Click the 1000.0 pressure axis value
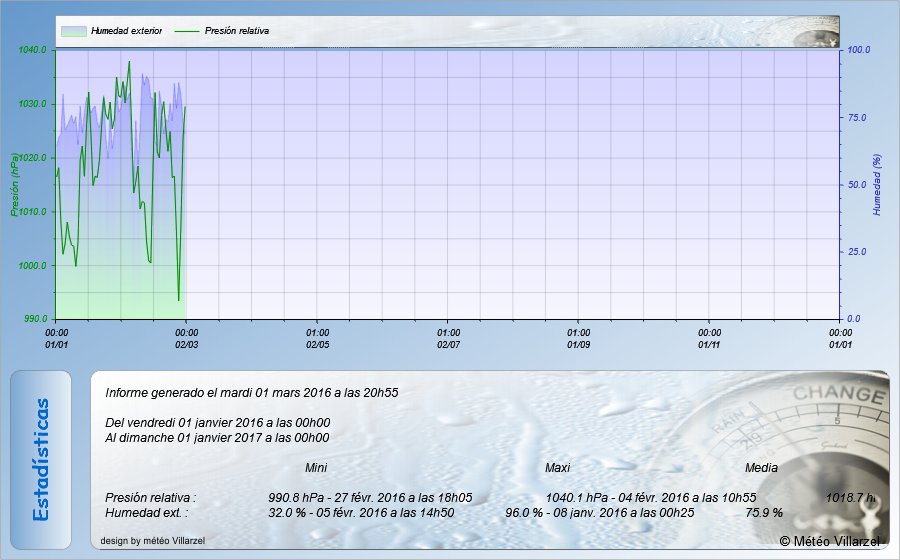 pos(32,266)
